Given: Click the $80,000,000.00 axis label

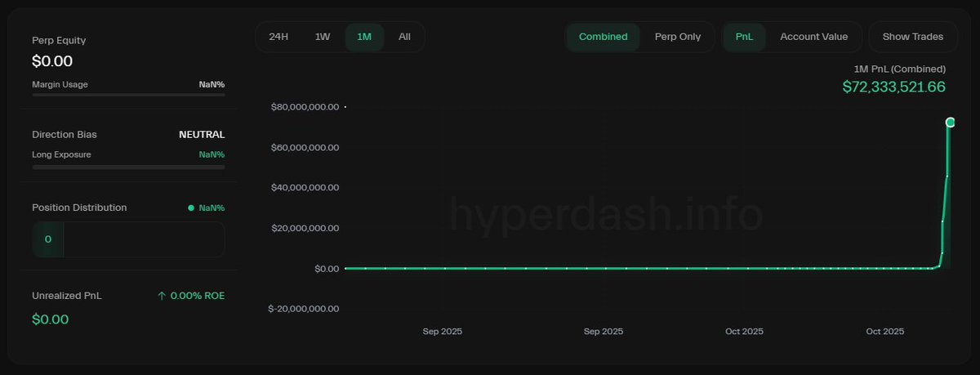Looking at the screenshot, I should coord(305,107).
